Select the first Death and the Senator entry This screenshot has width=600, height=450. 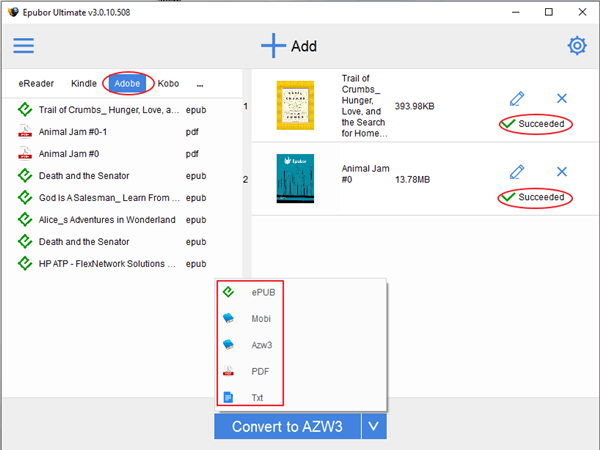(84, 176)
